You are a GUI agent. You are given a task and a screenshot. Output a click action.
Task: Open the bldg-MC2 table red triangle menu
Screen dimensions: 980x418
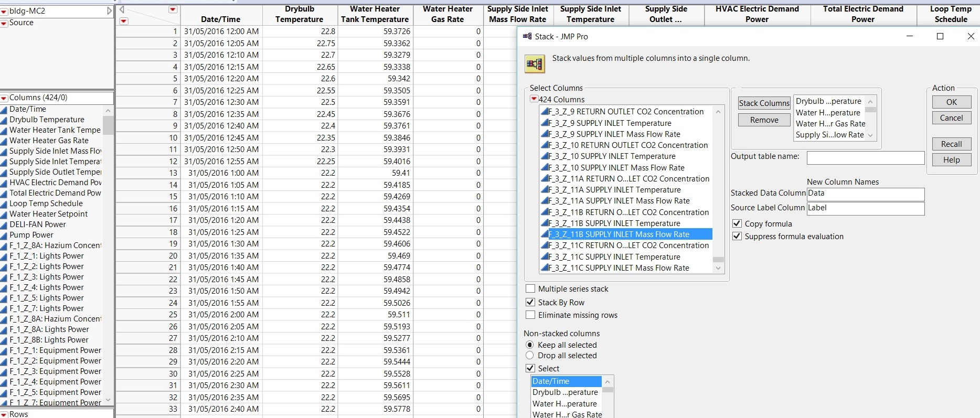click(4, 11)
